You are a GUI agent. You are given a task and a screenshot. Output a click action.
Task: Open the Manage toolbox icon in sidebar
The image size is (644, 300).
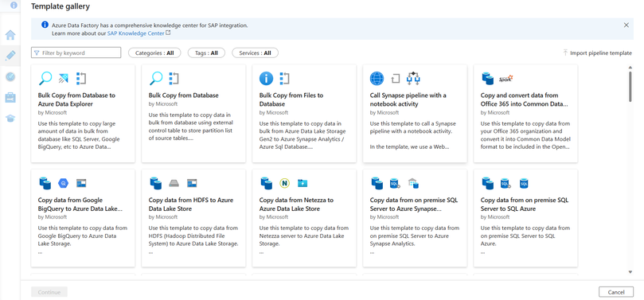(x=10, y=98)
